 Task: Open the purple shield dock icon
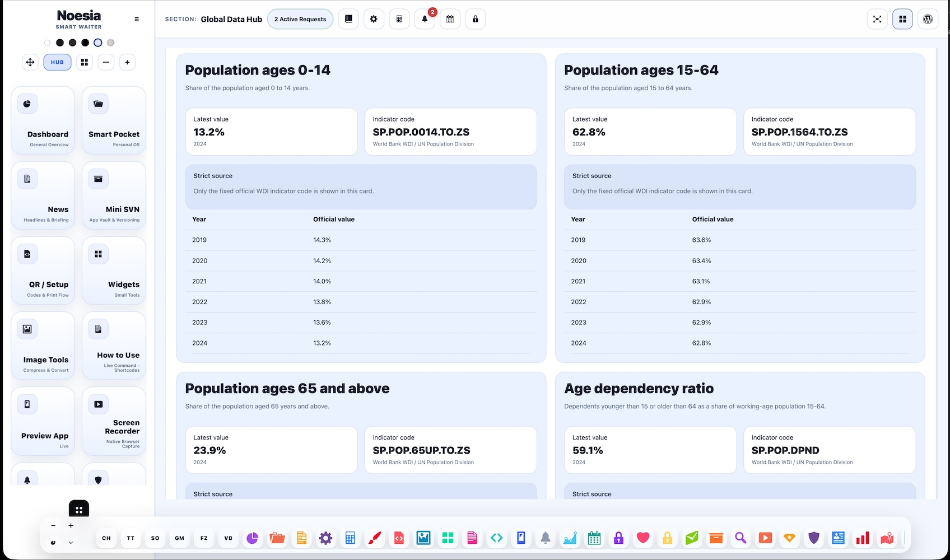pyautogui.click(x=814, y=538)
